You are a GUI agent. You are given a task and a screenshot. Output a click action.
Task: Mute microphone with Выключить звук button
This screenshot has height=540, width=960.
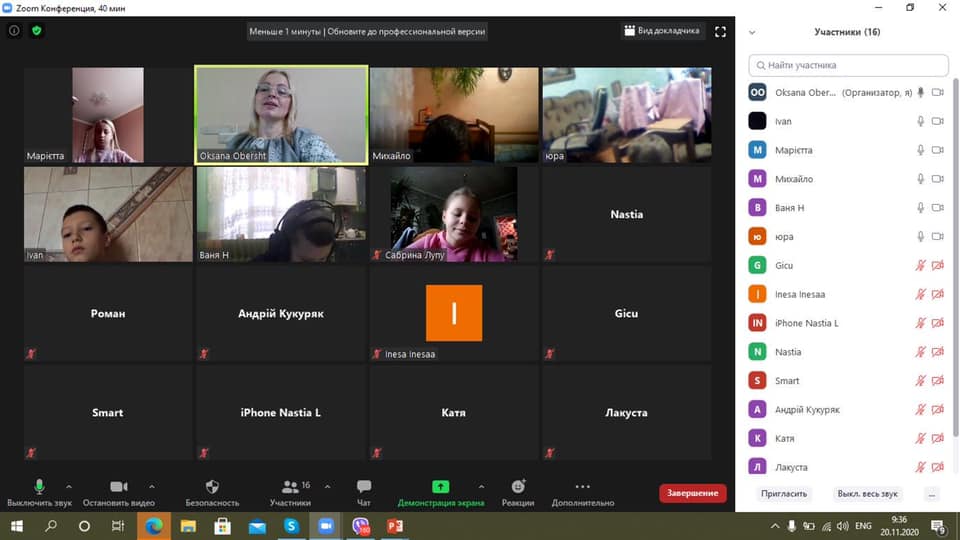pos(40,487)
